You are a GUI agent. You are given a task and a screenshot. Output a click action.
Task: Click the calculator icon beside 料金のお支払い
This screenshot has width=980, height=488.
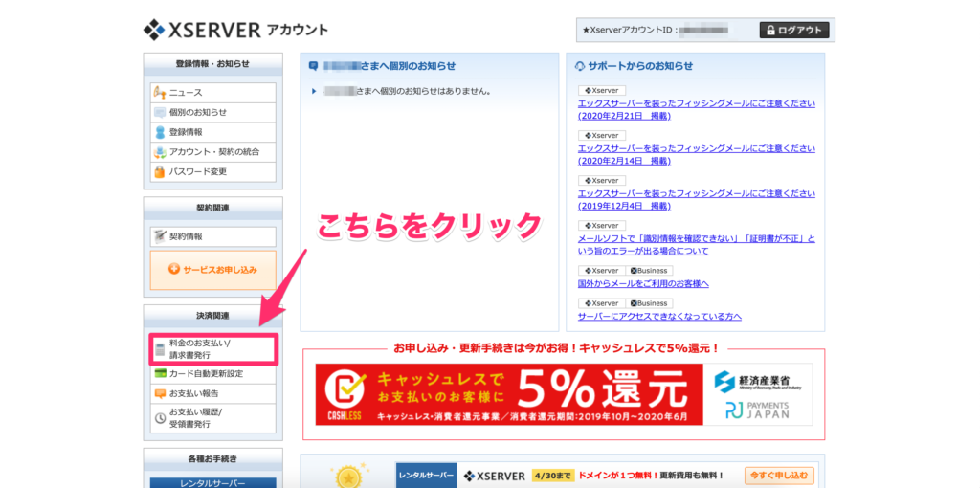160,349
